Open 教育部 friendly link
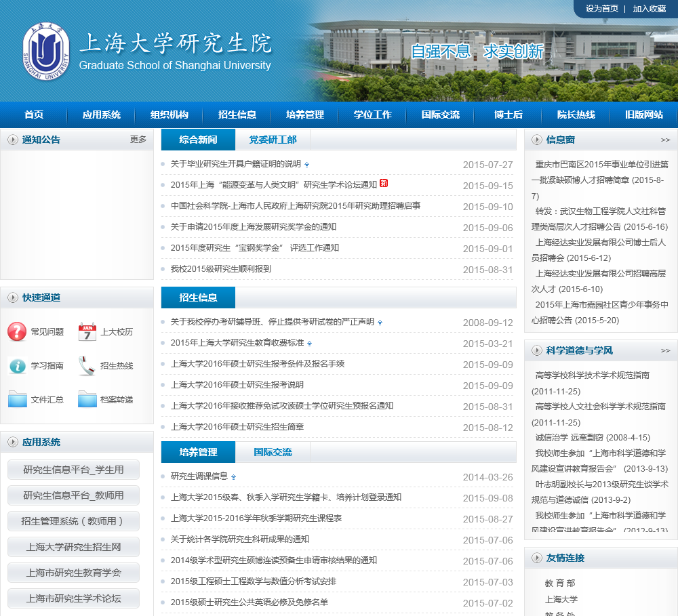Viewport: 678px width, 616px height. [x=559, y=583]
